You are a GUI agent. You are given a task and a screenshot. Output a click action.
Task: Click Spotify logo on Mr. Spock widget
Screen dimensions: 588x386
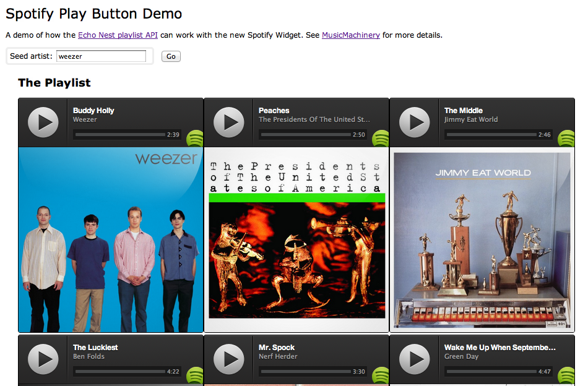tap(381, 375)
